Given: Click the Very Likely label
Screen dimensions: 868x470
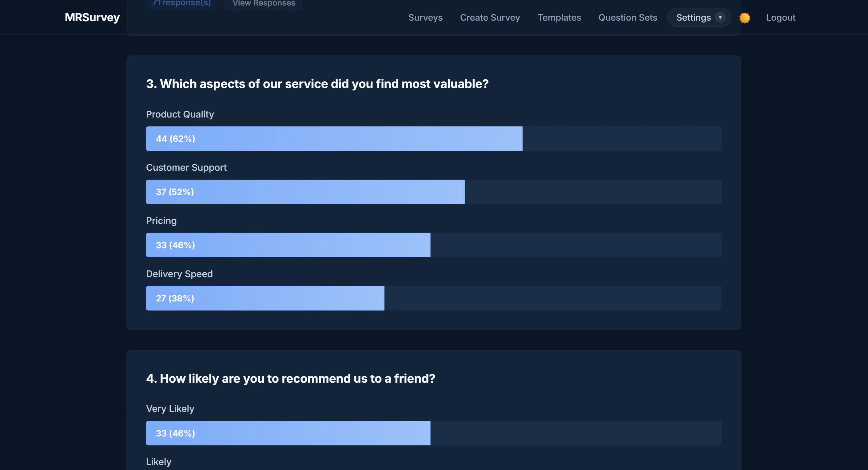Looking at the screenshot, I should tap(170, 409).
